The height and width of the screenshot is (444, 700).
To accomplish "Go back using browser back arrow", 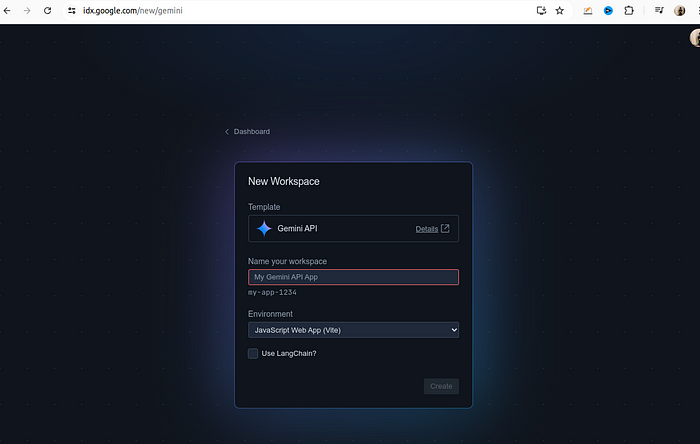I will click(x=7, y=11).
